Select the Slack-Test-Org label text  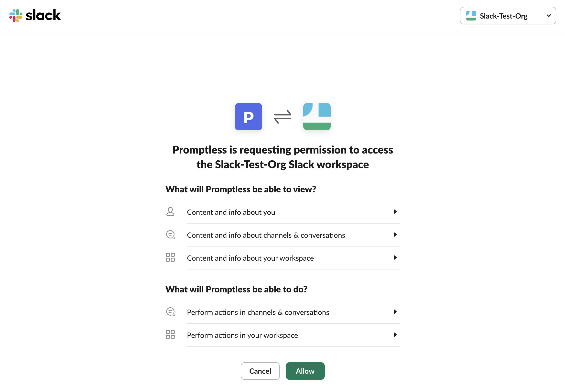[x=503, y=16]
